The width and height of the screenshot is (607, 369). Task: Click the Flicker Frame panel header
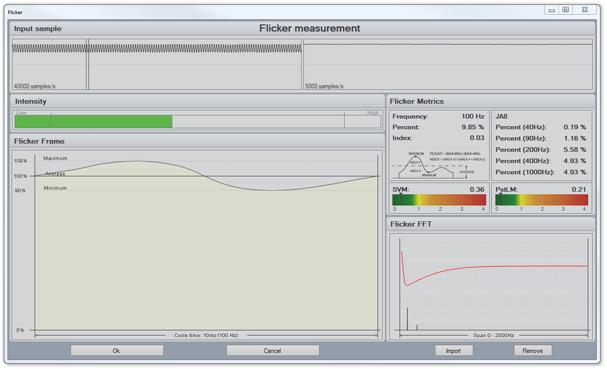pyautogui.click(x=39, y=141)
